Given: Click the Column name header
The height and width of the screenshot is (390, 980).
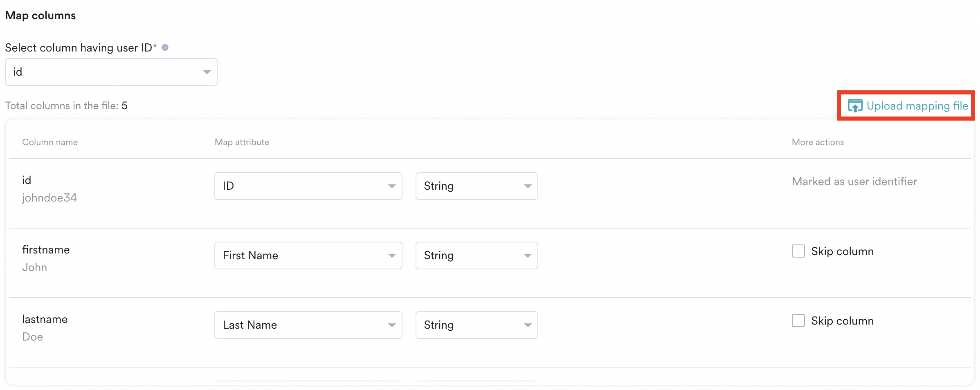Looking at the screenshot, I should click(x=50, y=142).
